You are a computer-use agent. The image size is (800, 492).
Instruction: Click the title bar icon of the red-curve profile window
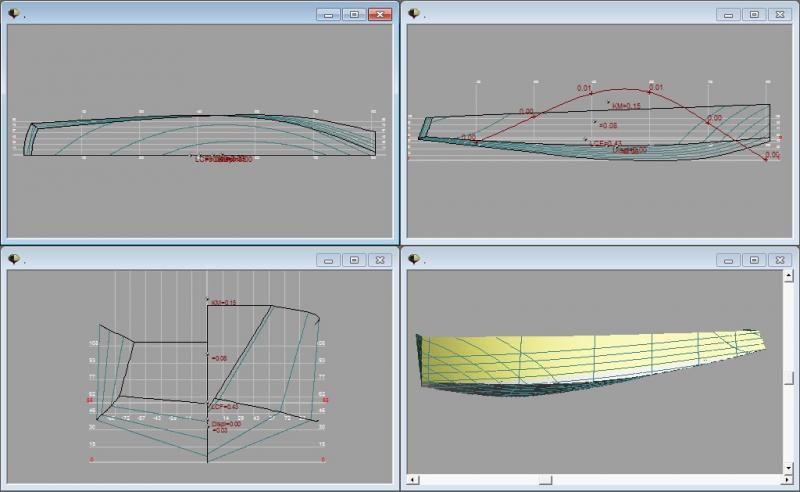point(414,14)
